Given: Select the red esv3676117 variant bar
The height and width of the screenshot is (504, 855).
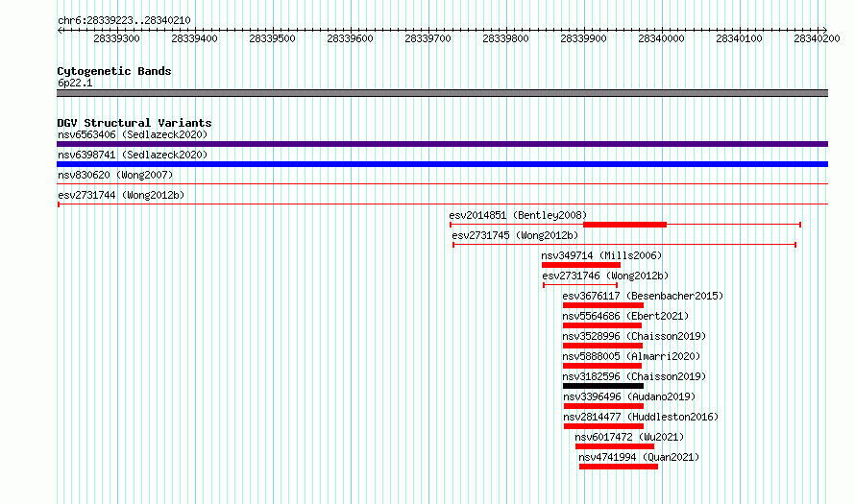Looking at the screenshot, I should click(603, 305).
